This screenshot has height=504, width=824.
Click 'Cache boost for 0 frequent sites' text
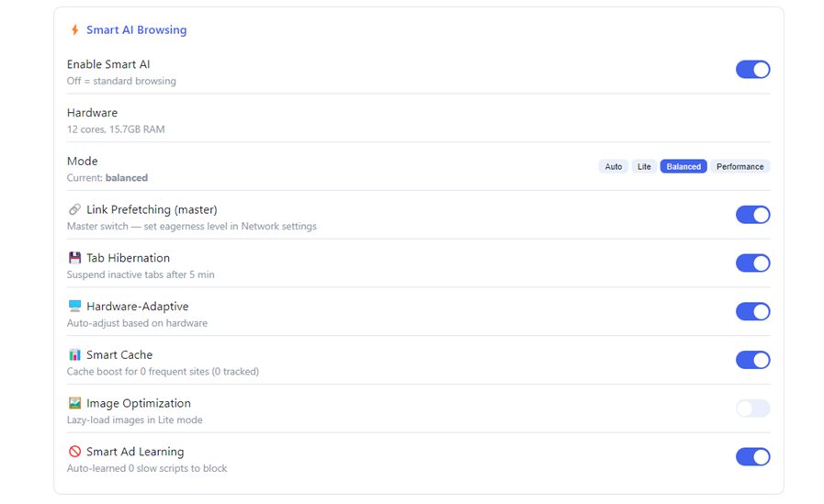(163, 372)
